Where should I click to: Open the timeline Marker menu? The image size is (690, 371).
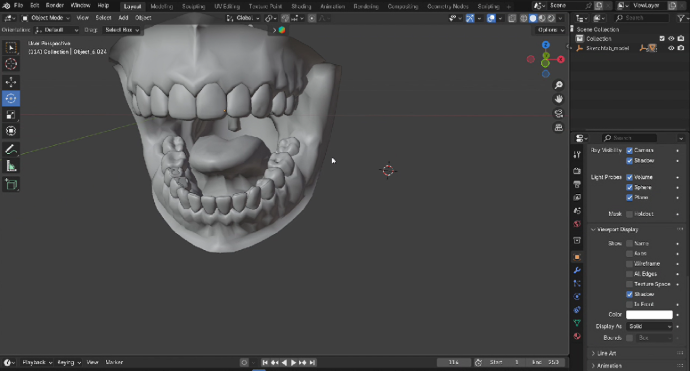coord(114,362)
